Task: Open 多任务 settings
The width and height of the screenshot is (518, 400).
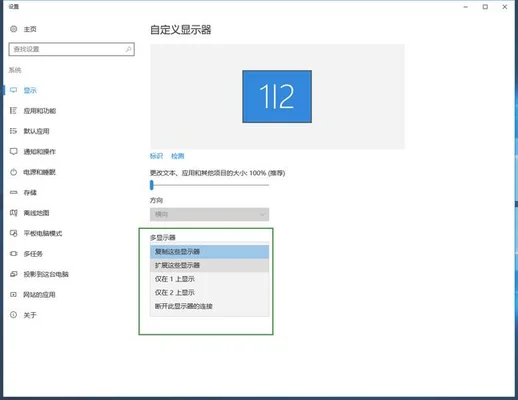Action: click(33, 254)
